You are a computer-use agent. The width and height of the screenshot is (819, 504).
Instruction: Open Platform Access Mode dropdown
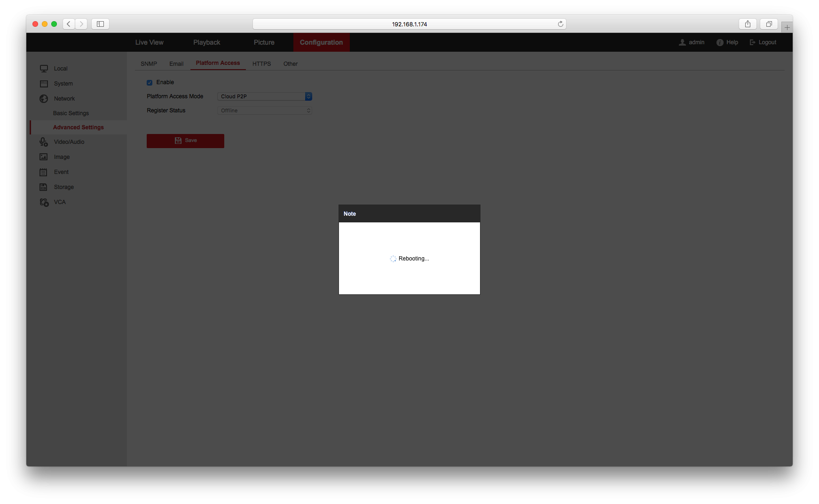(x=265, y=96)
